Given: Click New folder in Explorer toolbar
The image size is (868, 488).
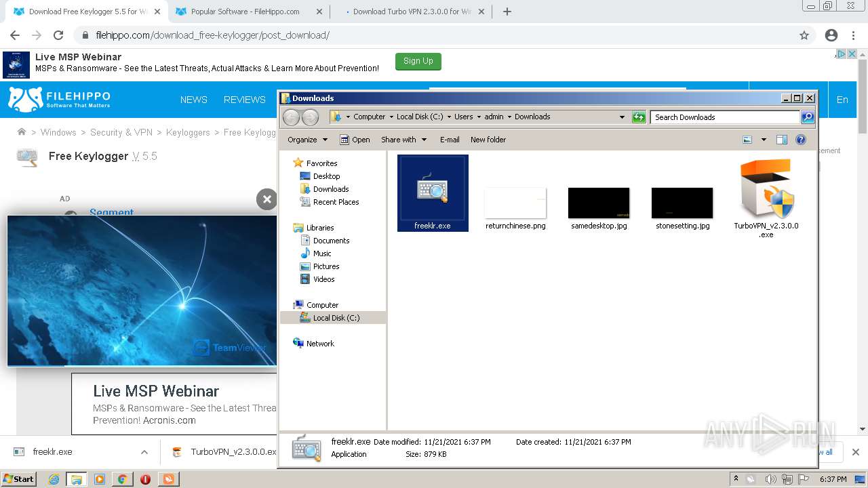Looking at the screenshot, I should (488, 140).
